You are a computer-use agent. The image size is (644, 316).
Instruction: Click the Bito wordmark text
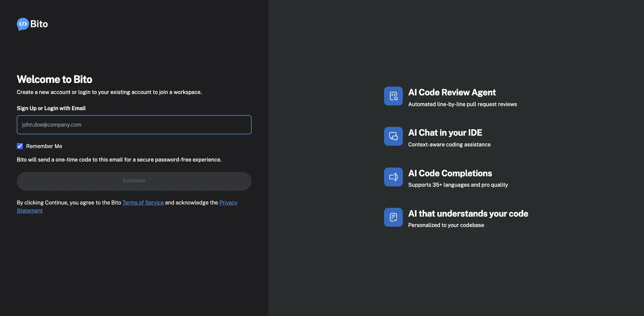39,24
